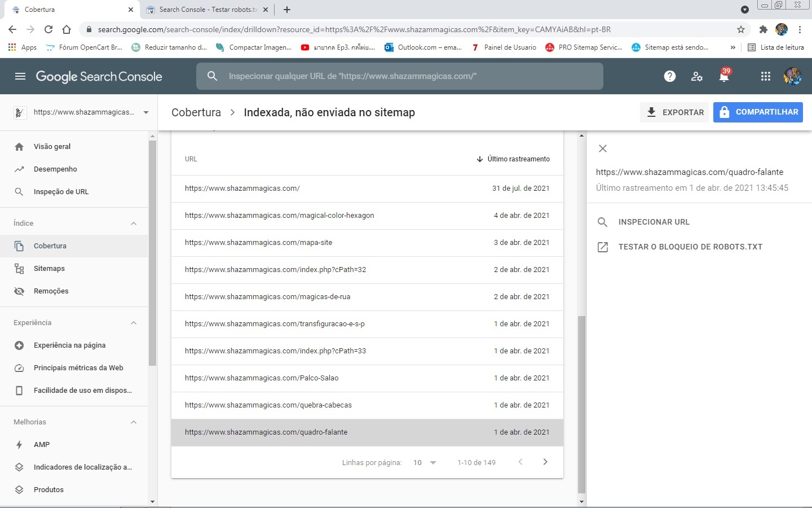Image resolution: width=812 pixels, height=508 pixels.
Task: Open a new browser tab
Action: (x=287, y=10)
